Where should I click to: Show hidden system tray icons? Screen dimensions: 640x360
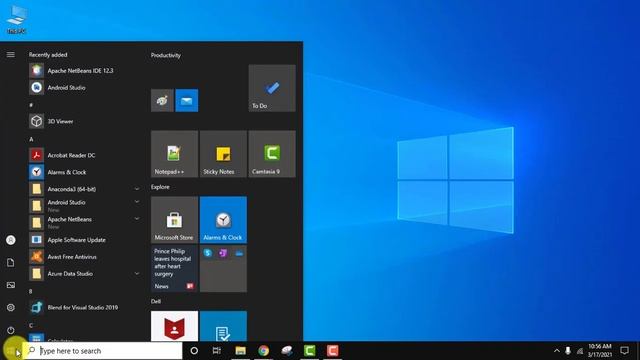tap(556, 351)
